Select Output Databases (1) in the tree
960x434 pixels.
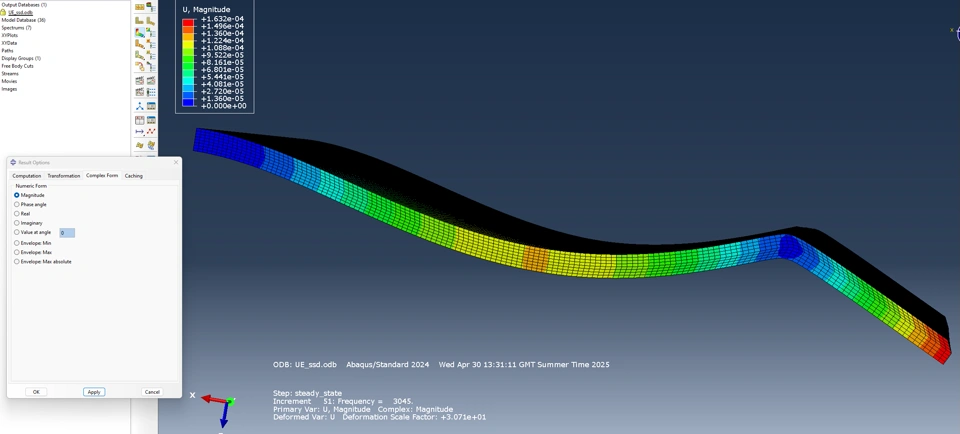pyautogui.click(x=24, y=5)
